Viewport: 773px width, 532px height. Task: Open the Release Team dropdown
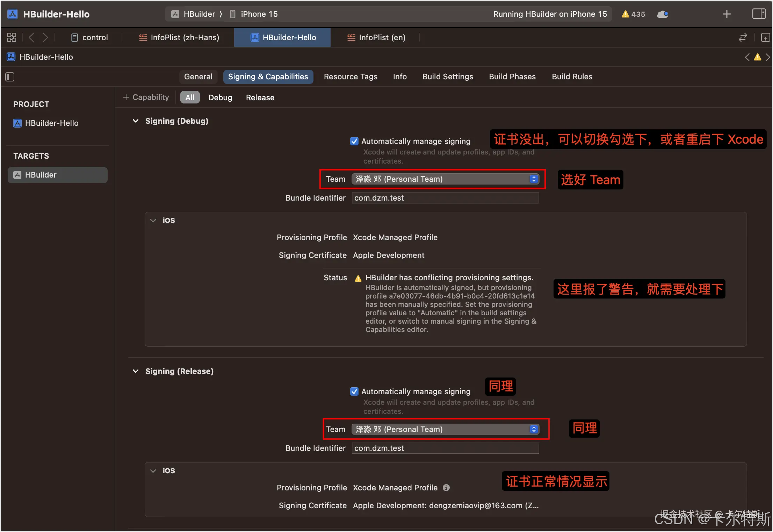coord(445,429)
